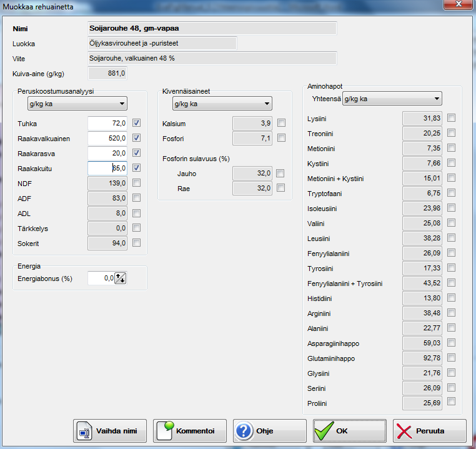476x449 pixels.
Task: Tick the Rae phosphorus digestibility checkbox
Action: tap(281, 188)
